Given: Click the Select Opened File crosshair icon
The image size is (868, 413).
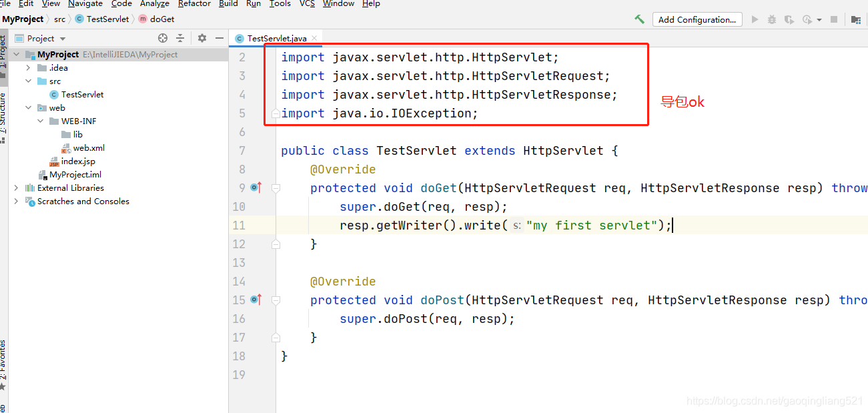Looking at the screenshot, I should tap(162, 38).
